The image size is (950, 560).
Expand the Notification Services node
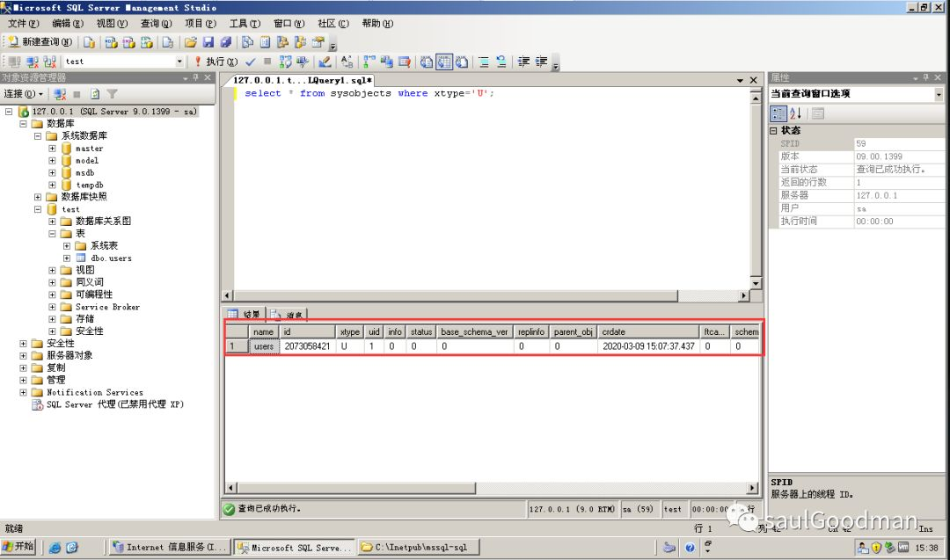coord(23,392)
